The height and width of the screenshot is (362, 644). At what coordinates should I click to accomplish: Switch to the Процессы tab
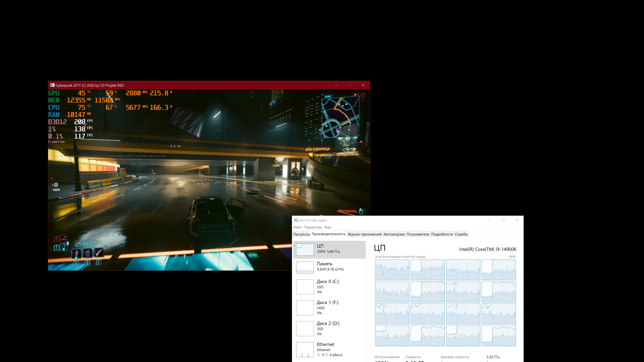301,234
